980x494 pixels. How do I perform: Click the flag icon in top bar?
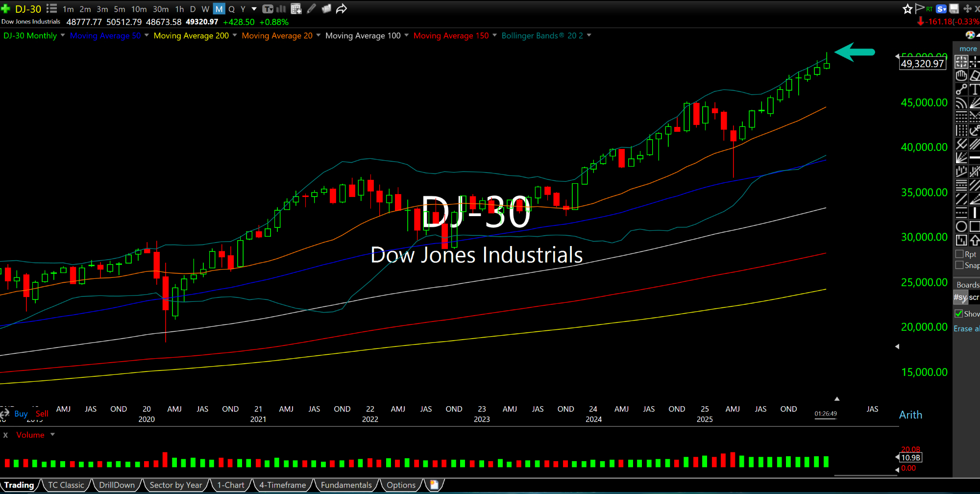[x=919, y=8]
